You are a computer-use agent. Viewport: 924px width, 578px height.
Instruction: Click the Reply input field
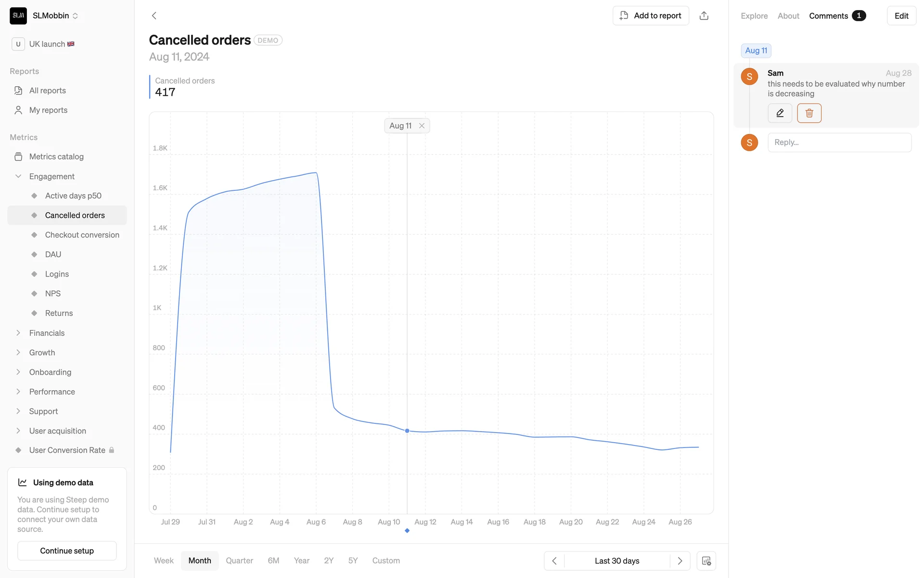click(x=839, y=143)
